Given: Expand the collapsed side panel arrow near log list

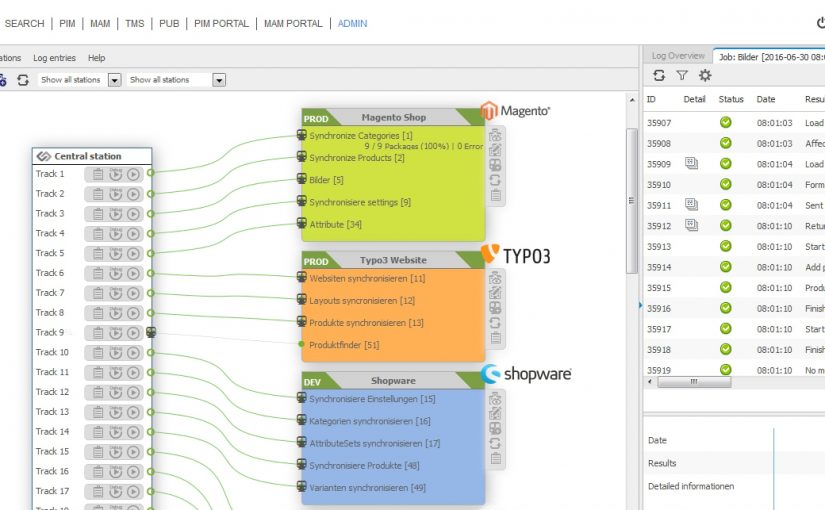Looking at the screenshot, I should coord(640,305).
